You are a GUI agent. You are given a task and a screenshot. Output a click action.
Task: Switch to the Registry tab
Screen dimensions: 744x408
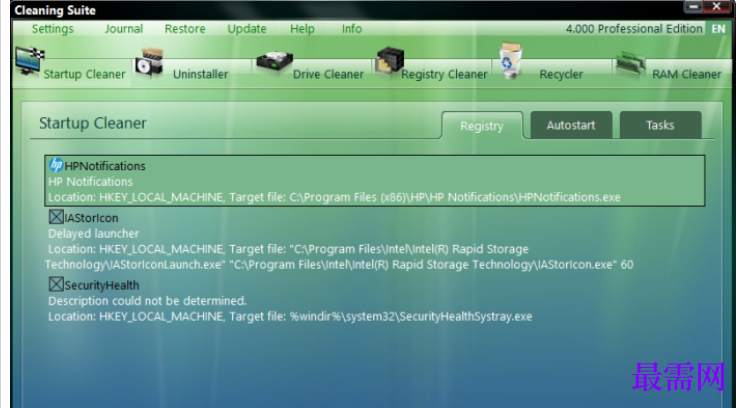coord(482,126)
